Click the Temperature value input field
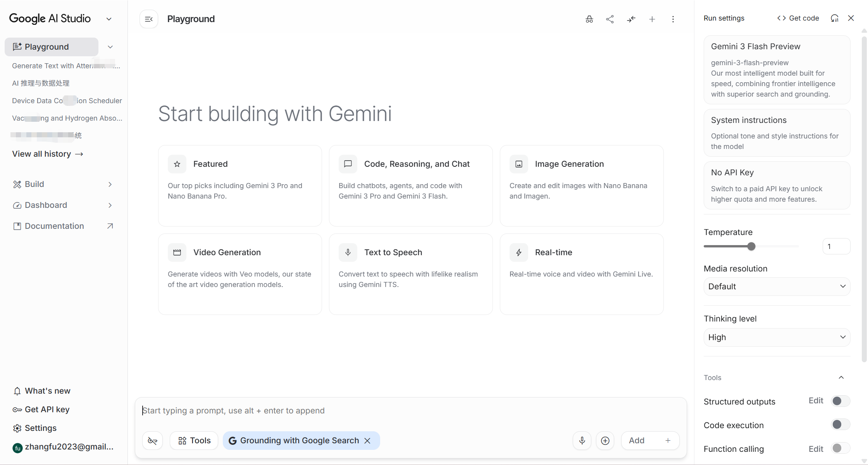The height and width of the screenshot is (465, 868). [x=836, y=246]
